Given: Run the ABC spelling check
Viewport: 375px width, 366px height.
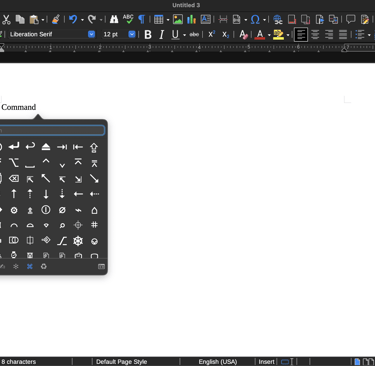Looking at the screenshot, I should click(x=128, y=19).
